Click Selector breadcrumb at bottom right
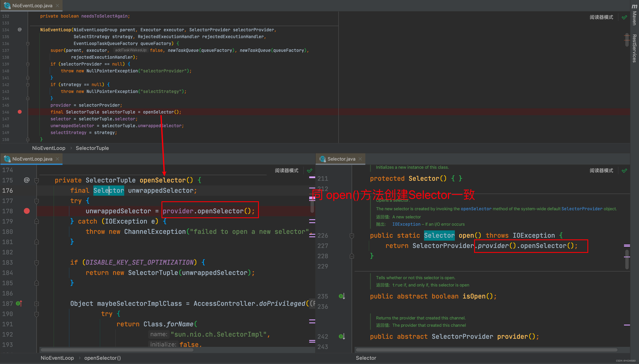 click(x=366, y=358)
